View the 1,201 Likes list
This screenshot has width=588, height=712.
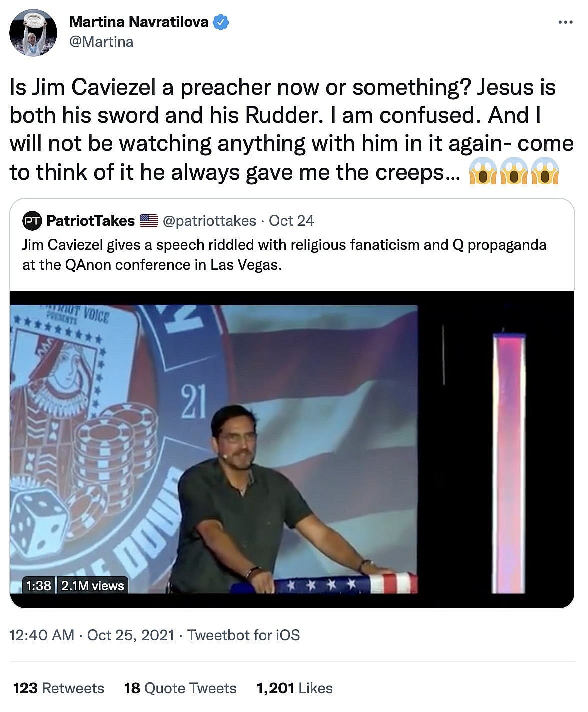pyautogui.click(x=294, y=688)
